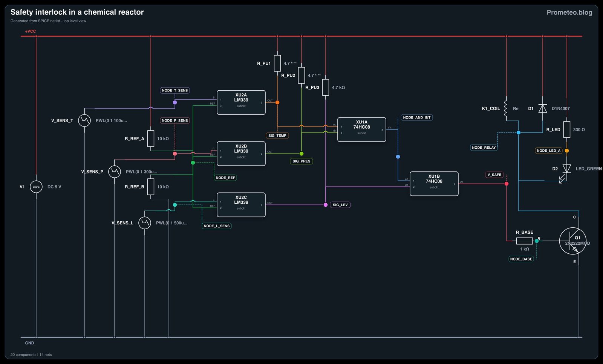Click the SIG_LEV net label
This screenshot has height=364, width=603.
pos(340,205)
